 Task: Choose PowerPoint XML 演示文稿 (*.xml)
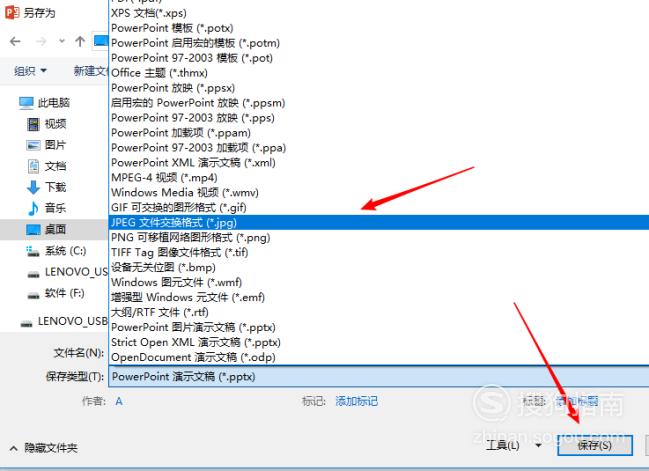pos(379,162)
